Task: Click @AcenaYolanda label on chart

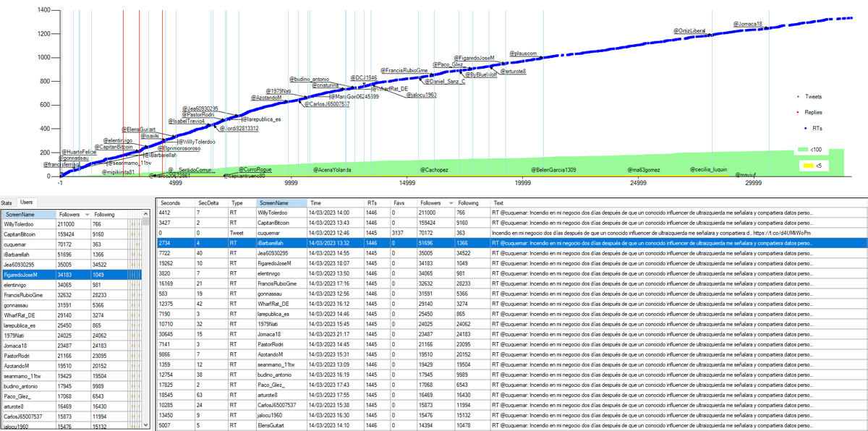Action: coord(332,169)
